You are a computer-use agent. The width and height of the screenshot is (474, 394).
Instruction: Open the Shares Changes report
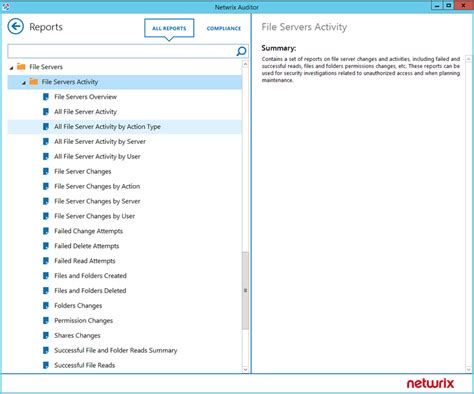pyautogui.click(x=77, y=335)
